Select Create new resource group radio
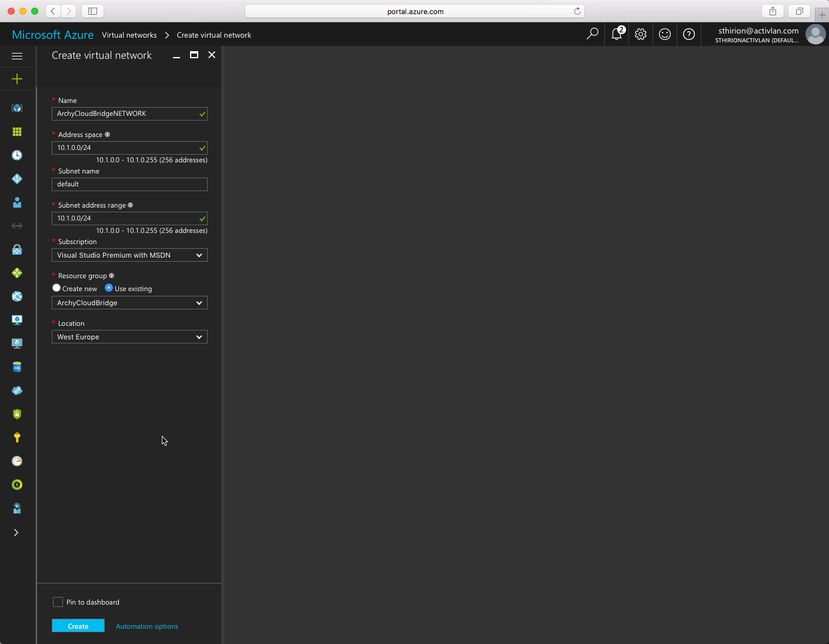Viewport: 829px width, 644px height. 56,288
